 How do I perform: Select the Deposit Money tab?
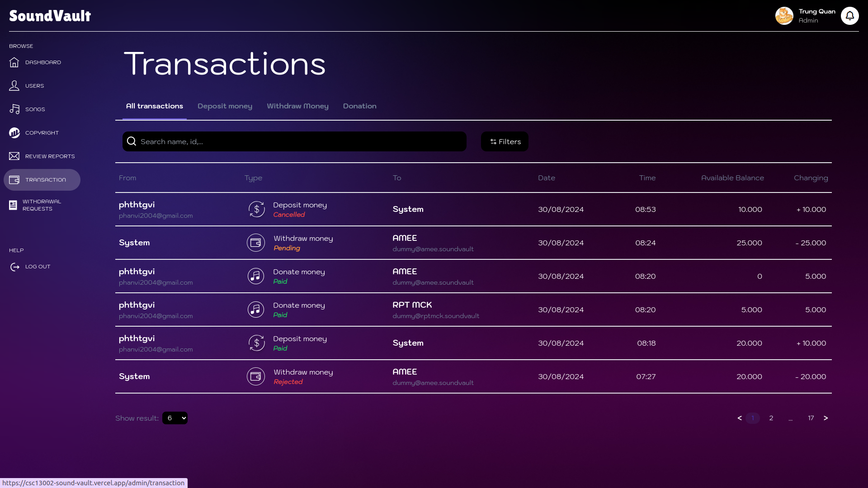click(225, 106)
